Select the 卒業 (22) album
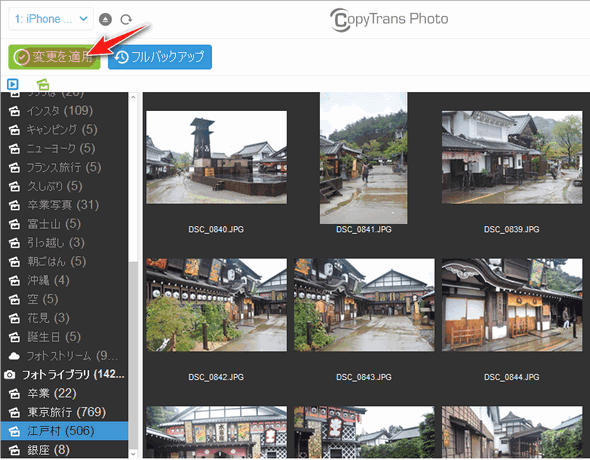This screenshot has width=590, height=460. (x=64, y=393)
